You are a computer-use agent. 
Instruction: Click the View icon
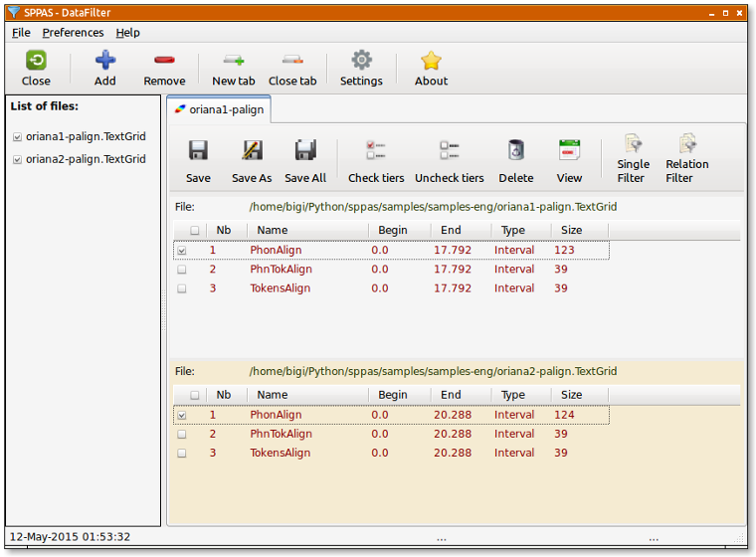coord(569,150)
